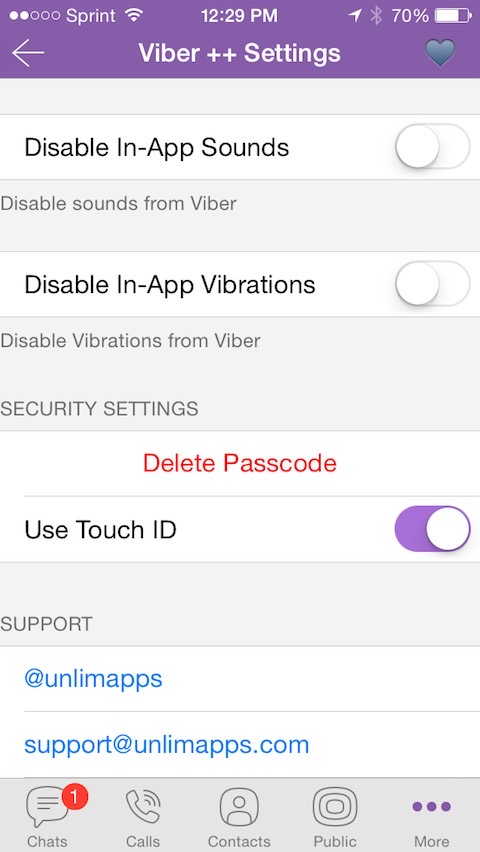Tap the red unread badge on Chats
Image resolution: width=480 pixels, height=852 pixels.
click(x=75, y=797)
